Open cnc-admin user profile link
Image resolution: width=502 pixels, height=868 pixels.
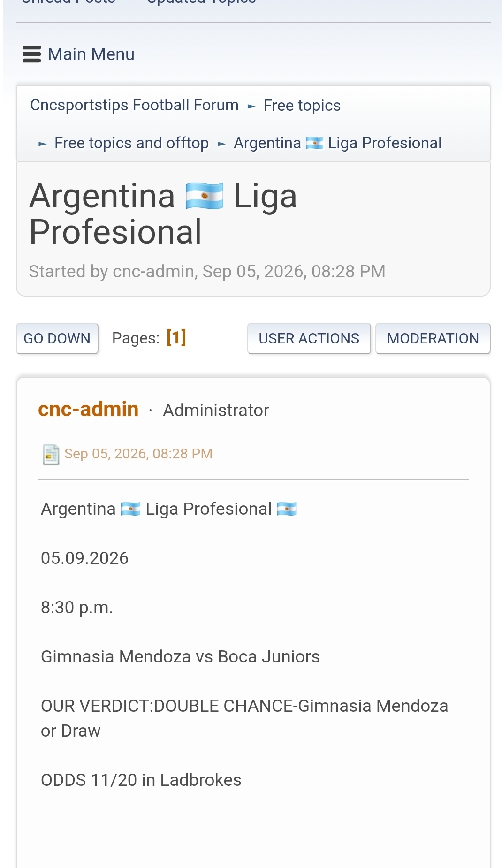coord(88,409)
